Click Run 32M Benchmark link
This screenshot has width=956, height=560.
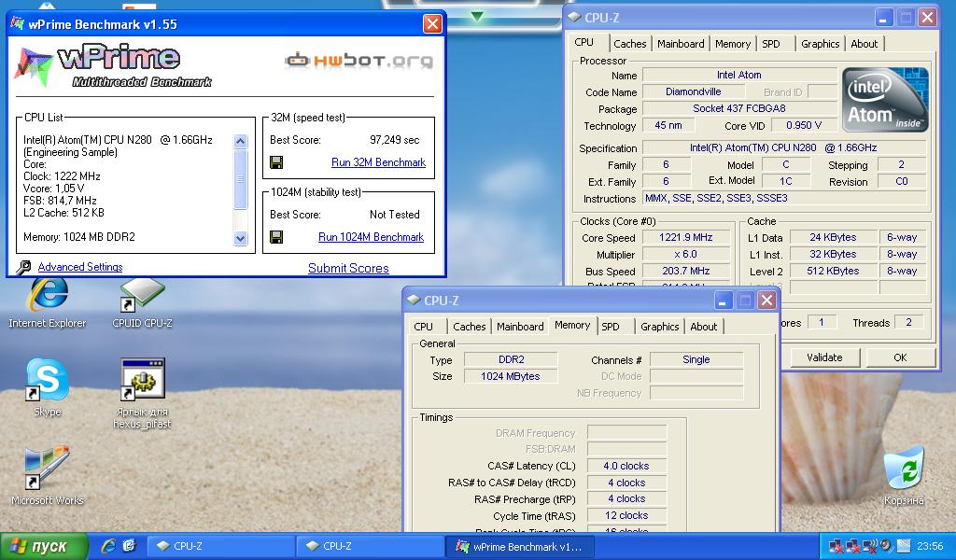coord(378,162)
